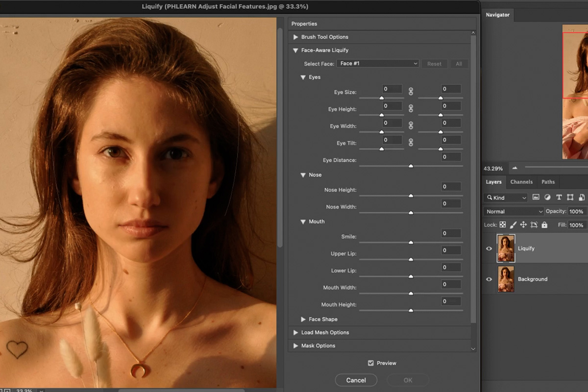Hide the Background layer
The image size is (588, 392).
click(x=489, y=279)
